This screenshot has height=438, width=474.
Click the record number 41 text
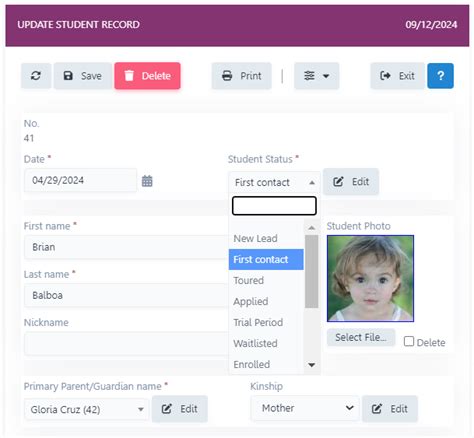29,138
